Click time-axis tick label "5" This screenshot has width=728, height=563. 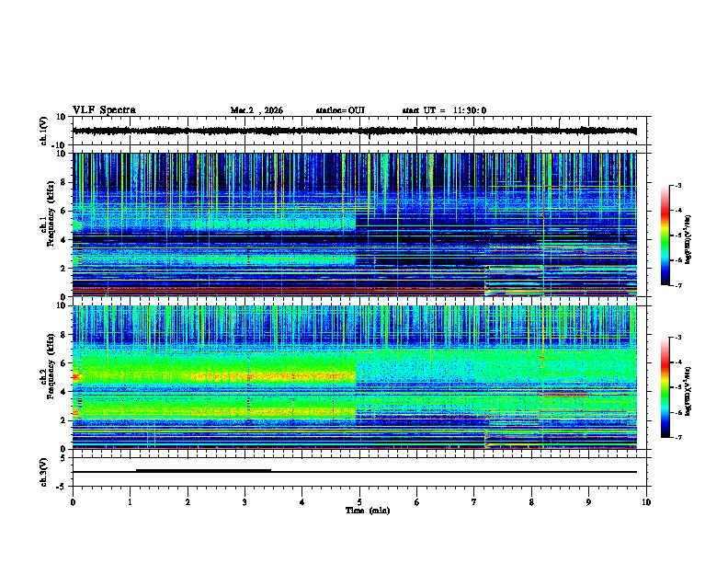click(359, 502)
